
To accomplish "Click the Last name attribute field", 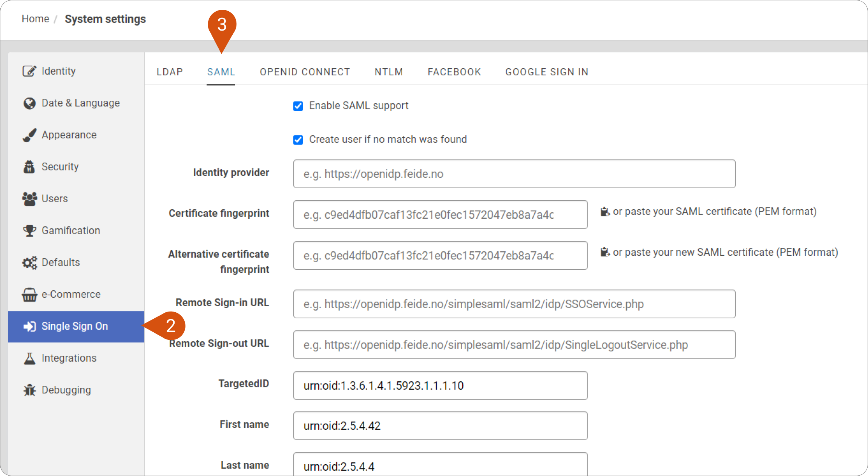I will (440, 464).
